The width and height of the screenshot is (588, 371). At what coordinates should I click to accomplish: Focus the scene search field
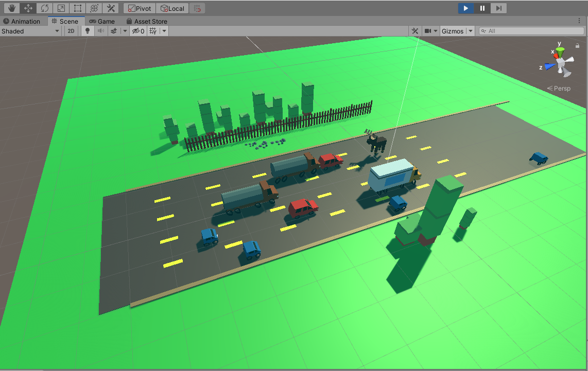click(531, 31)
